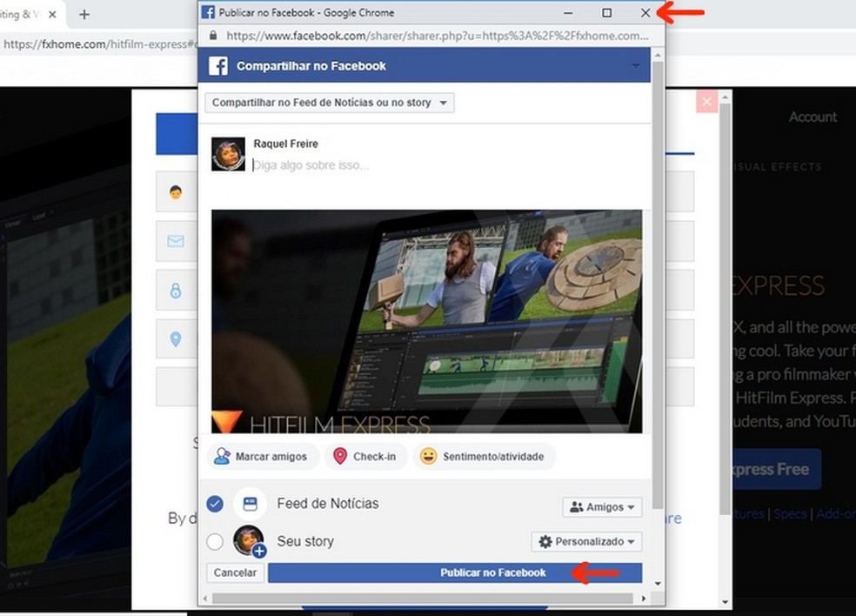Click the fxhome modal vertical scrollbar
The width and height of the screenshot is (856, 616).
[x=725, y=310]
